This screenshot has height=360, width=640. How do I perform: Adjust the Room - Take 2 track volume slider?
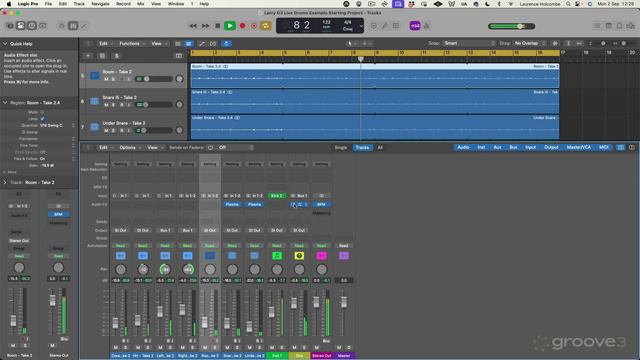pyautogui.click(x=154, y=79)
